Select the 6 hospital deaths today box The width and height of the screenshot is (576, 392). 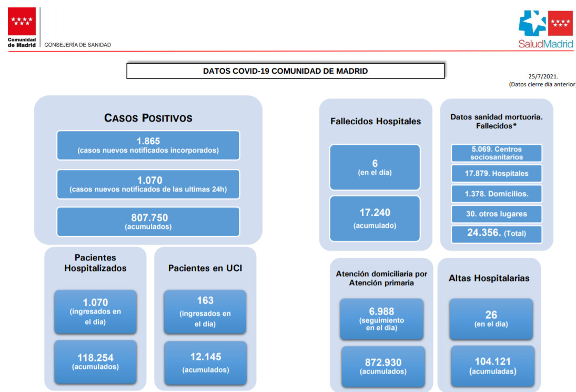pyautogui.click(x=375, y=167)
